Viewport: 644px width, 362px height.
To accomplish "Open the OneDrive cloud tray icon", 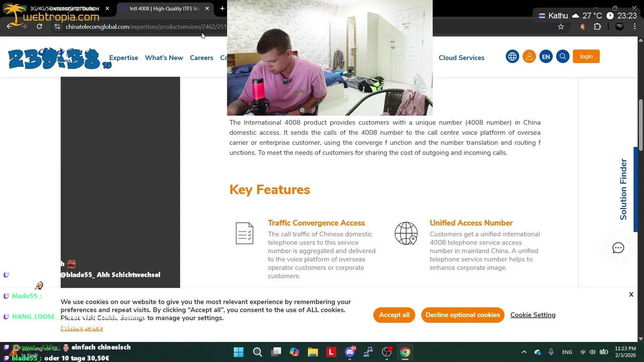I will (537, 352).
